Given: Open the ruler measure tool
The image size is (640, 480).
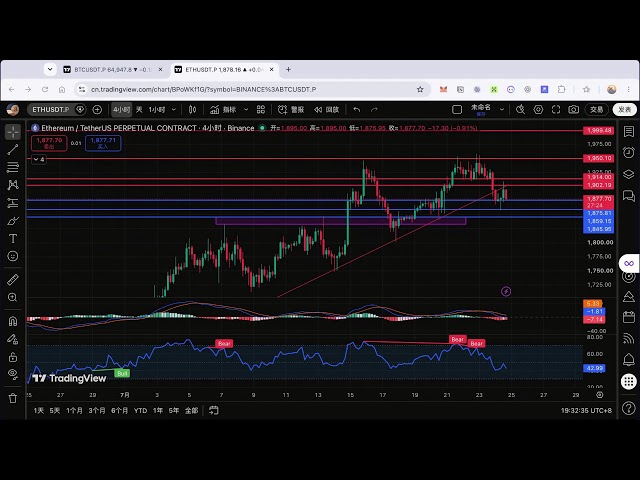Looking at the screenshot, I should point(13,280).
